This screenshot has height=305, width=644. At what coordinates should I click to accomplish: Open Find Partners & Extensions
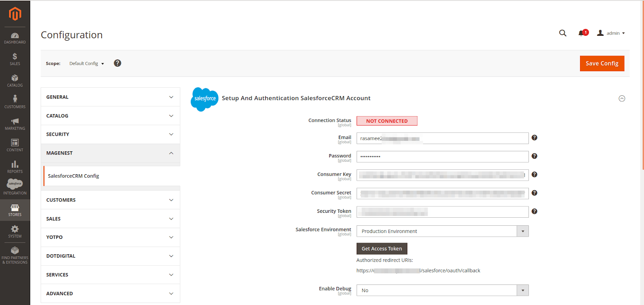click(15, 255)
